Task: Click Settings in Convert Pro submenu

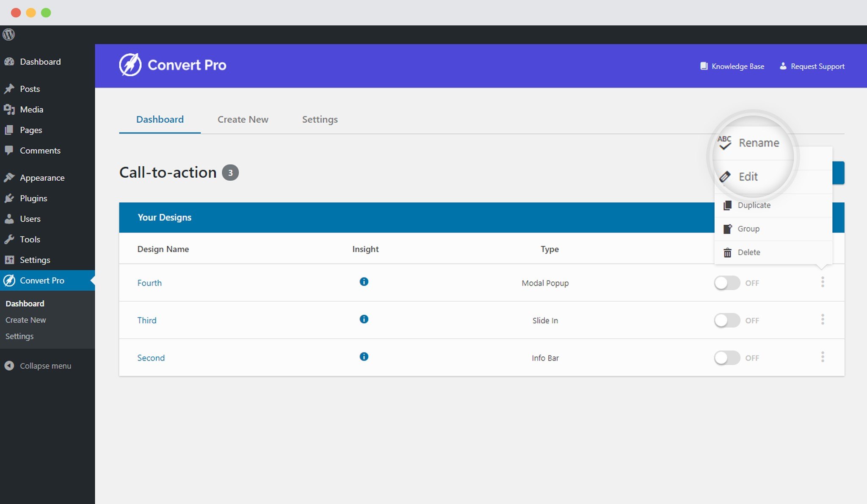Action: pyautogui.click(x=19, y=336)
